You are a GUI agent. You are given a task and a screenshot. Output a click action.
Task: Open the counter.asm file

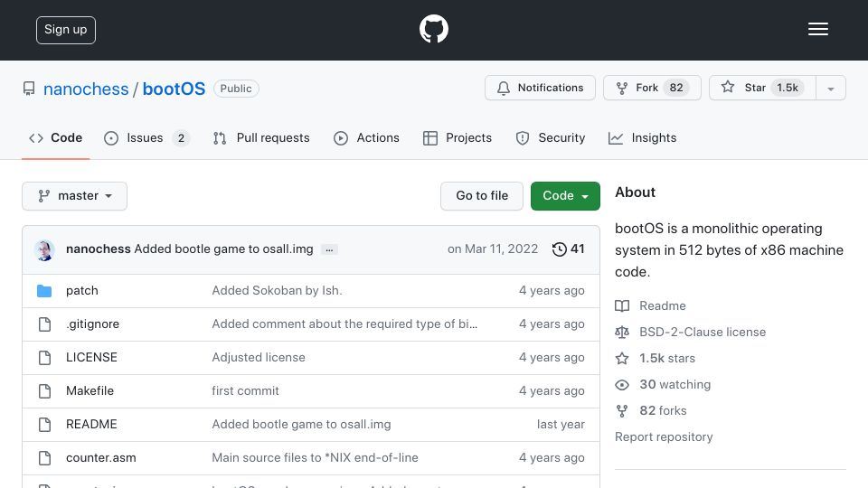tap(100, 457)
